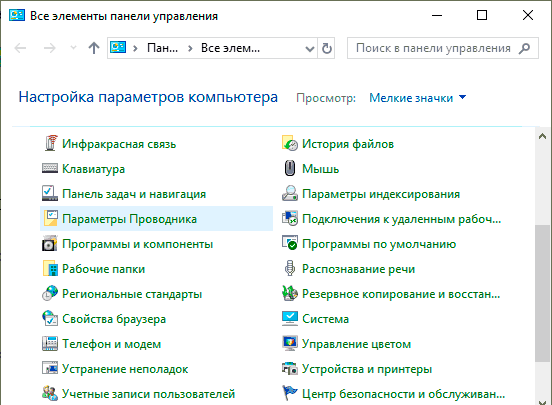Click the Программы по умолчанию icon

coord(290,243)
